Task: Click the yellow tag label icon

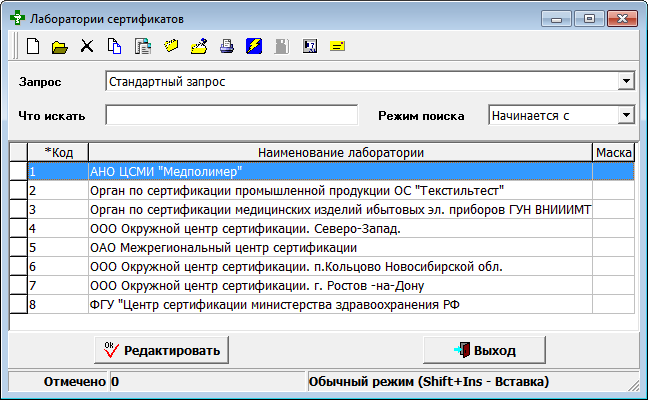Action: click(x=171, y=45)
